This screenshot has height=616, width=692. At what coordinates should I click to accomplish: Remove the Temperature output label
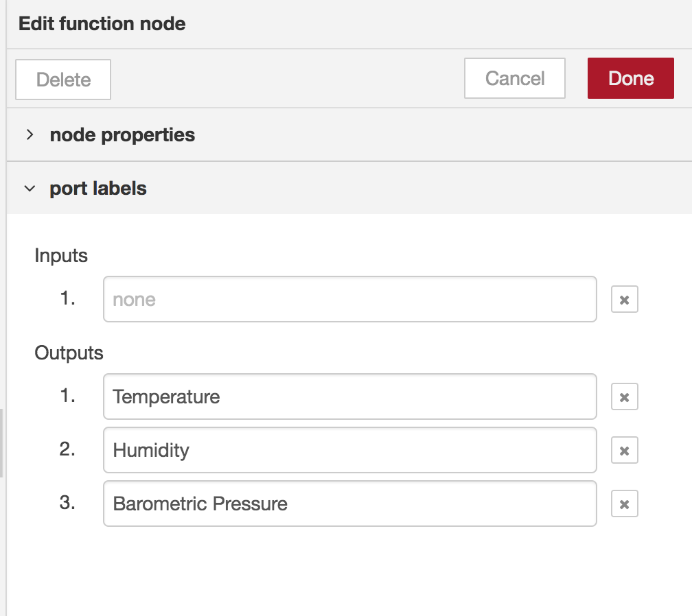pyautogui.click(x=623, y=396)
